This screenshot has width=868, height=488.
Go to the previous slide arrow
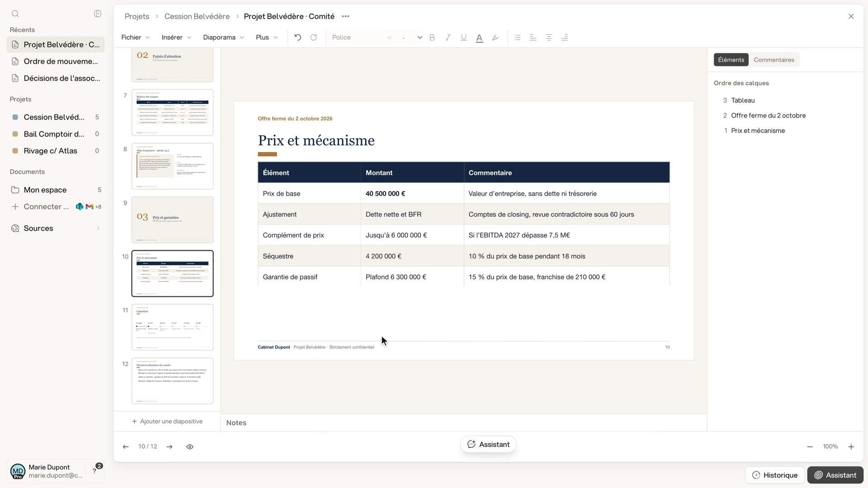click(126, 446)
